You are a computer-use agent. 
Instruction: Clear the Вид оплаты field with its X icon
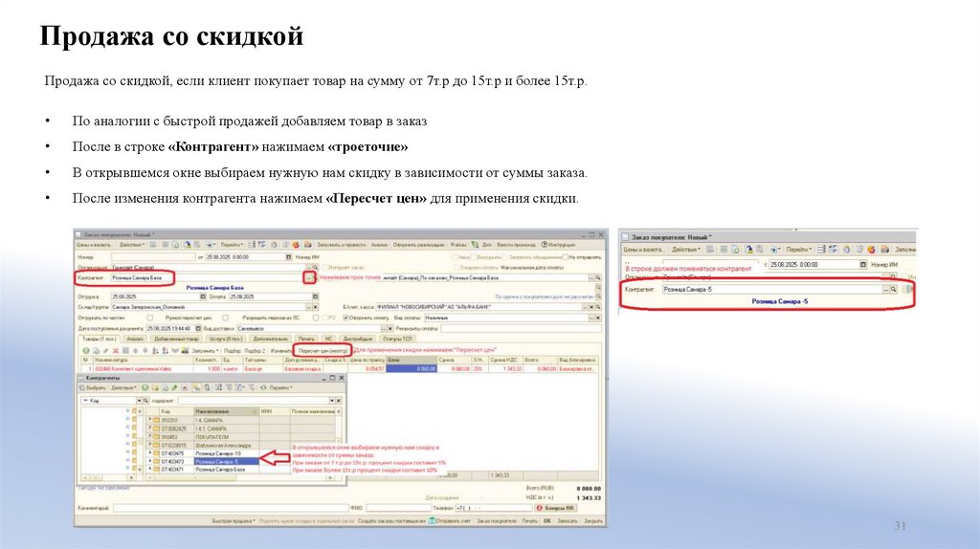[x=598, y=318]
